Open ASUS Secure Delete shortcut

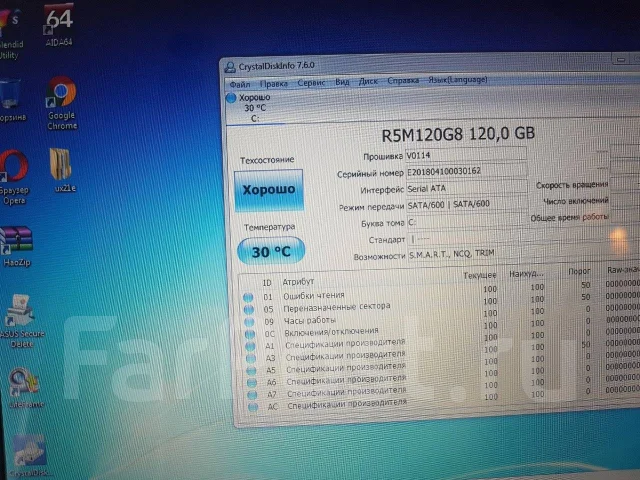[x=20, y=320]
